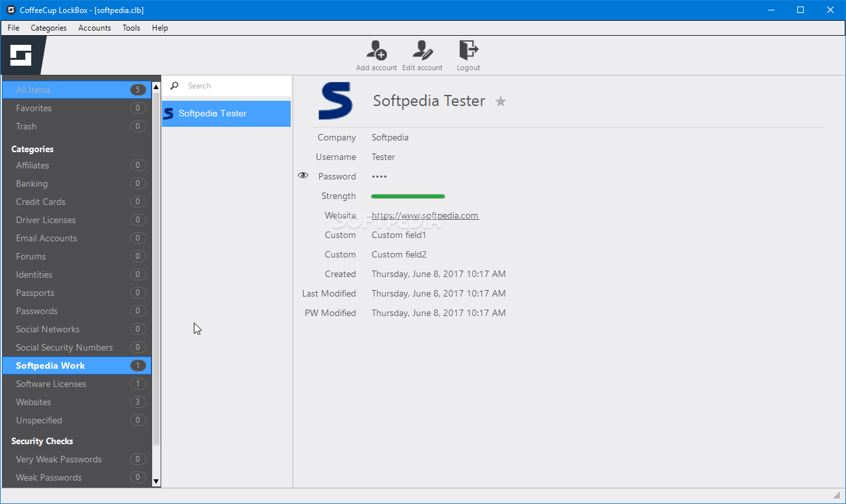Click the Company value Softpedia
The width and height of the screenshot is (846, 504).
click(390, 137)
